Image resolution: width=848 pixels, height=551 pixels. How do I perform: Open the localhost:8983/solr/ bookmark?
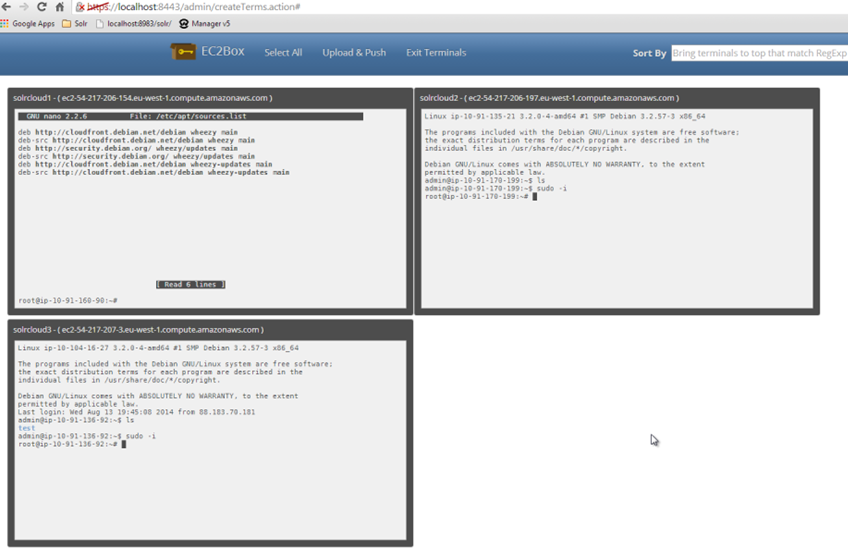(x=134, y=24)
